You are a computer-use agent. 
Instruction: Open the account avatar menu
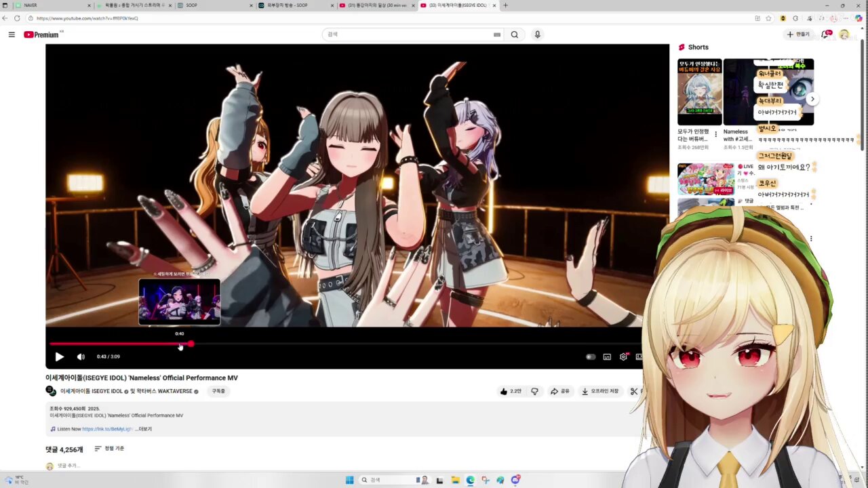point(844,35)
